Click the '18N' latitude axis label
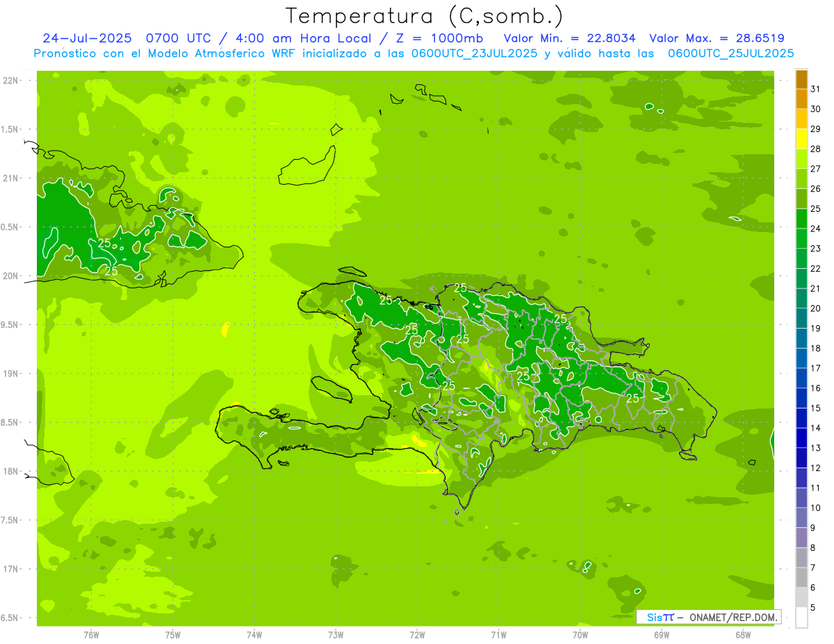 [x=11, y=472]
